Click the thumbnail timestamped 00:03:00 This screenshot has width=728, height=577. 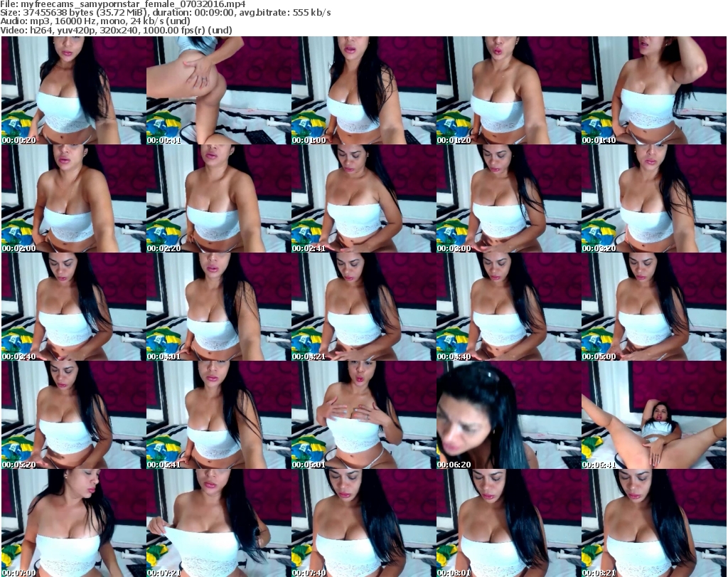click(x=508, y=198)
